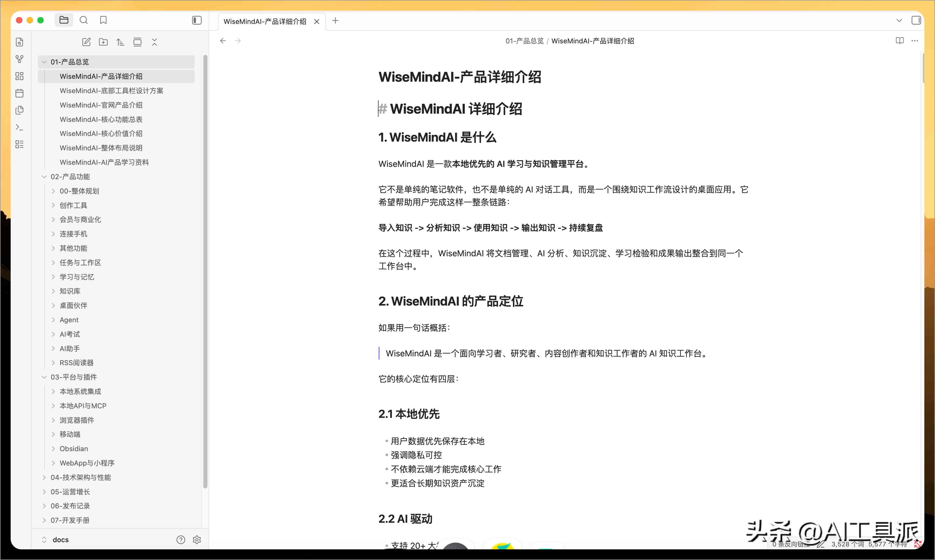Viewport: 935px width, 560px height.
Task: Open the bookmarks panel icon
Action: tap(103, 20)
